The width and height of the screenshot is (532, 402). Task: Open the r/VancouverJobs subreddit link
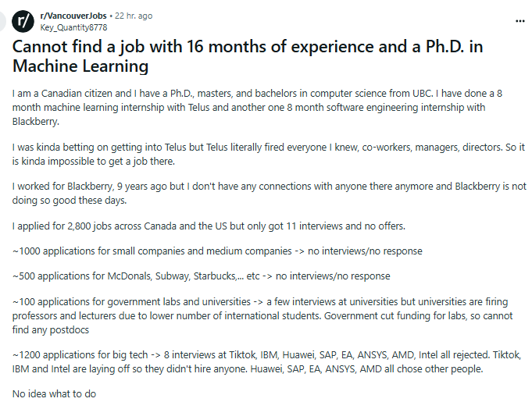click(75, 16)
